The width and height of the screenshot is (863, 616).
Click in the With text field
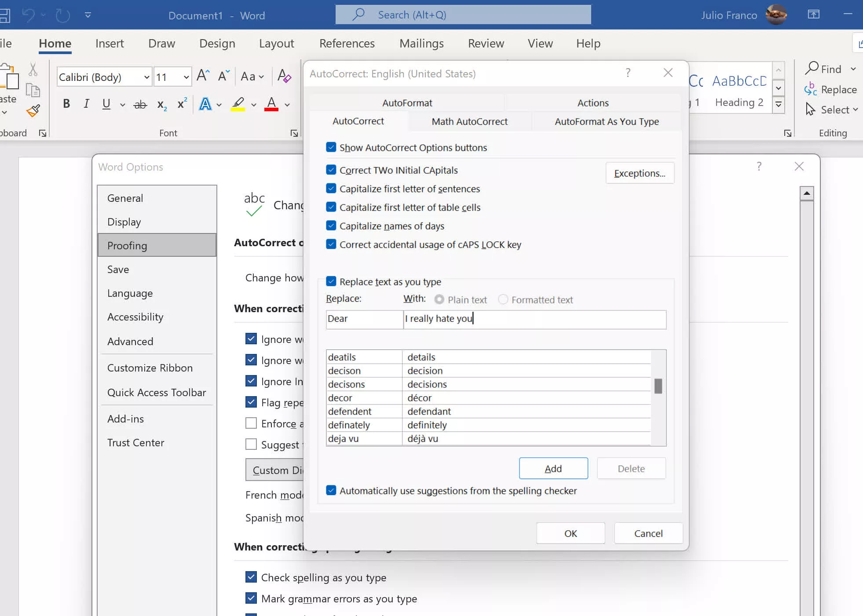[x=534, y=319]
